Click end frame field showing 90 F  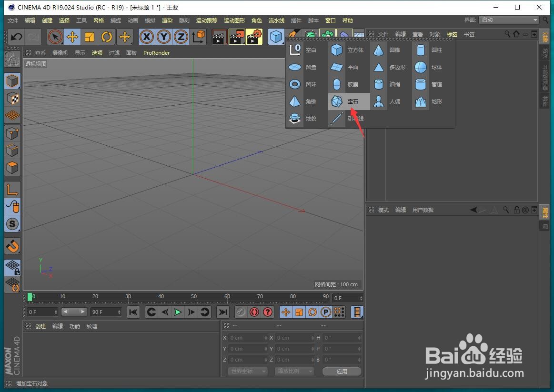(106, 312)
